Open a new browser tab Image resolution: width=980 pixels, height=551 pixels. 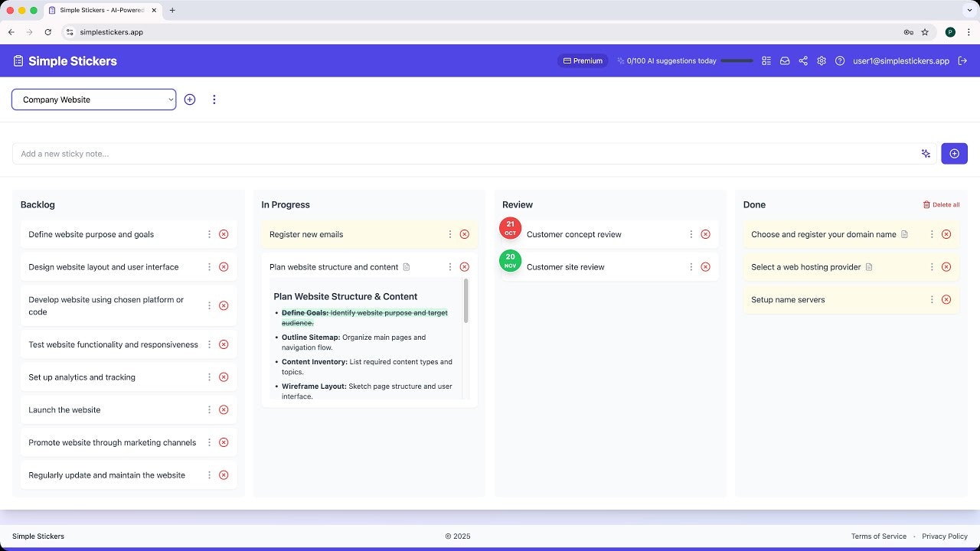click(x=172, y=10)
